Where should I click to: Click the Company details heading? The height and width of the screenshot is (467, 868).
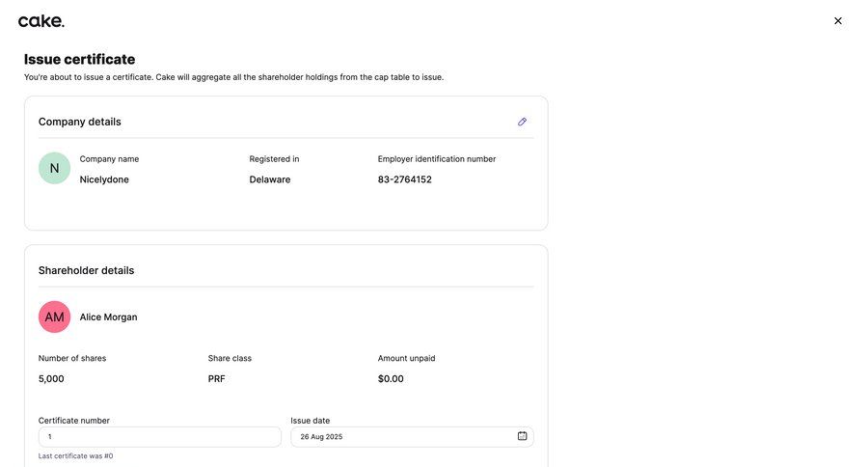tap(80, 122)
